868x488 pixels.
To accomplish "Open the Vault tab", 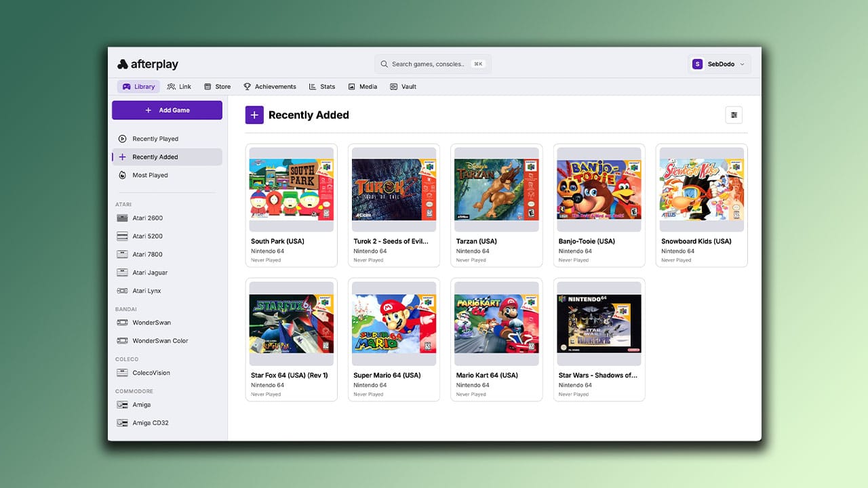I will (403, 87).
